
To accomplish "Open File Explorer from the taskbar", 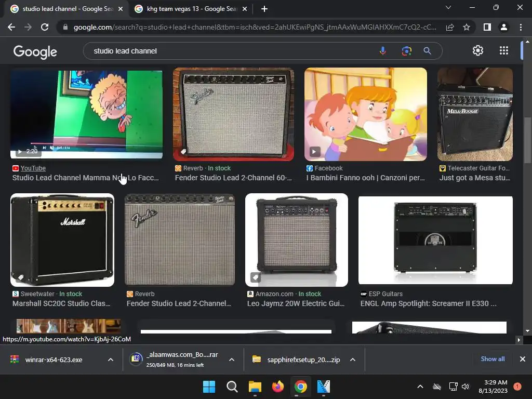I will 255,387.
